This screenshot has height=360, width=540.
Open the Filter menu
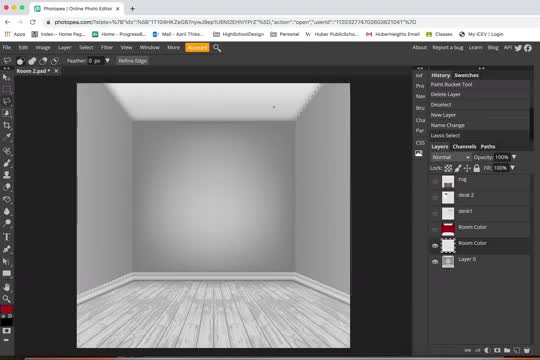pos(107,48)
